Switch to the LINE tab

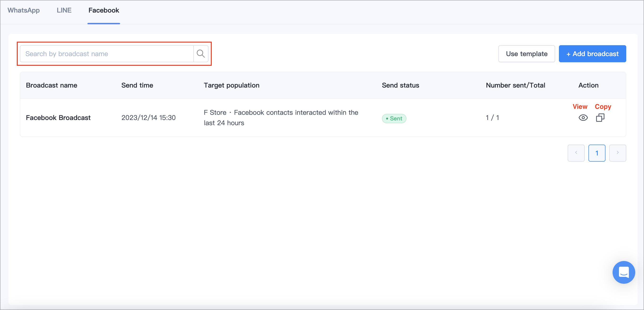pyautogui.click(x=64, y=10)
